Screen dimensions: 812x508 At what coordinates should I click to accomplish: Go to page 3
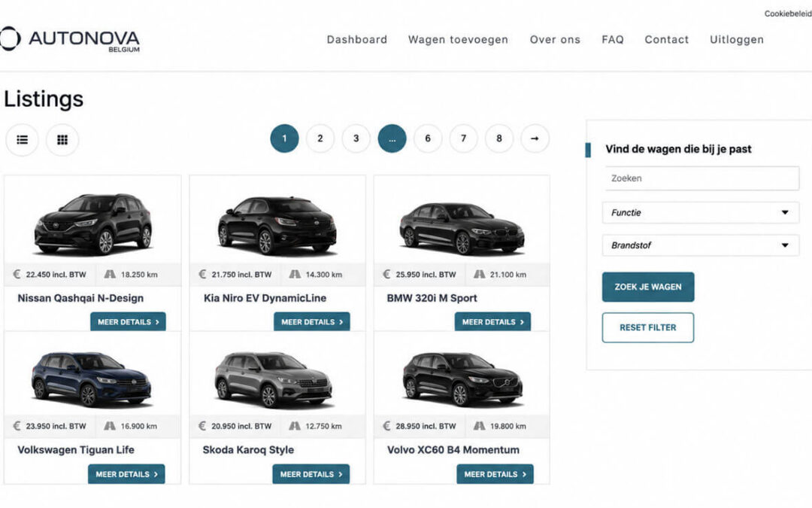(x=356, y=138)
